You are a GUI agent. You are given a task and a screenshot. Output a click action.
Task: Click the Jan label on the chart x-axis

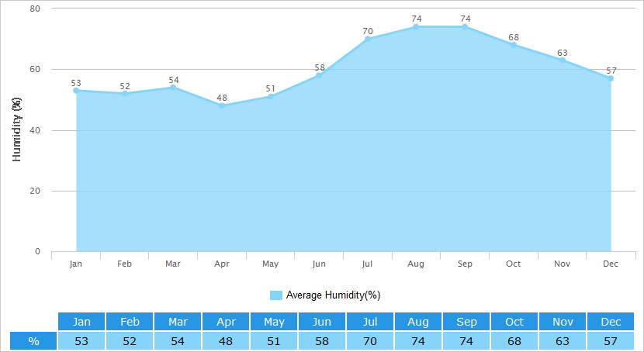(75, 264)
